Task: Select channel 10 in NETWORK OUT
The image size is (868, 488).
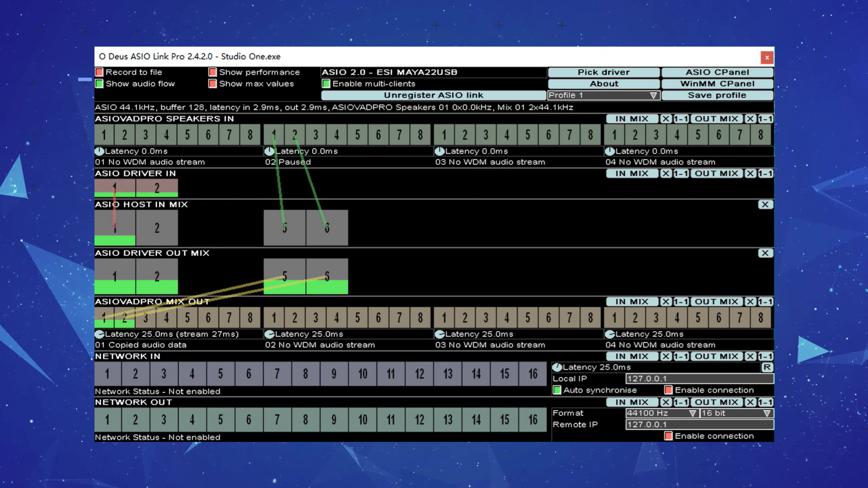Action: (x=363, y=420)
